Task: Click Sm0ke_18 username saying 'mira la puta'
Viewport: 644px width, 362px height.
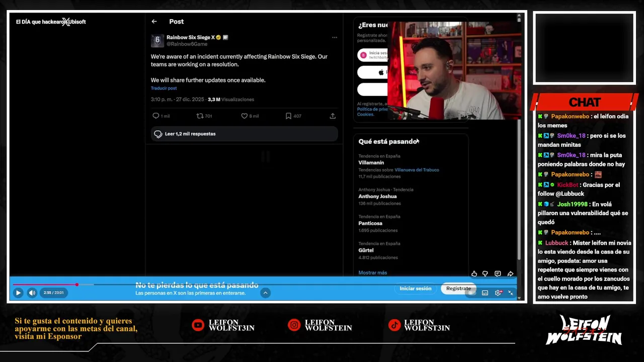Action: tap(571, 155)
